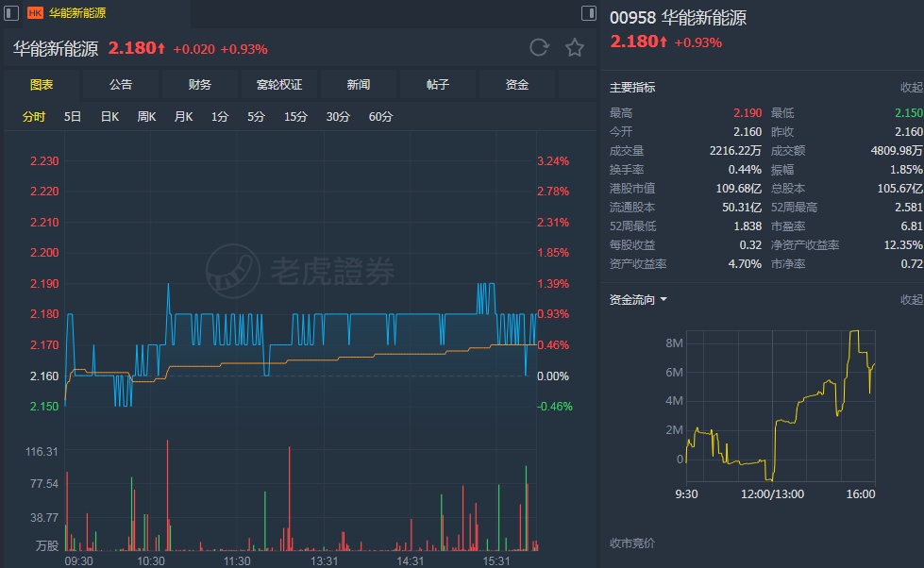Click the 收市竞价 label
Viewport: 924px width, 568px height.
631,543
